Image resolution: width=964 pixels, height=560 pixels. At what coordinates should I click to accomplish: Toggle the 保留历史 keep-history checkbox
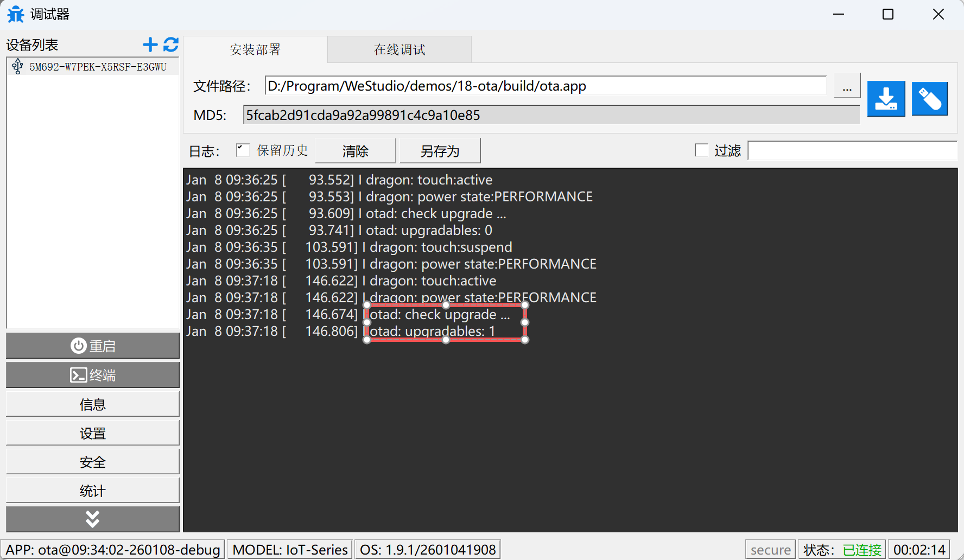pos(243,150)
